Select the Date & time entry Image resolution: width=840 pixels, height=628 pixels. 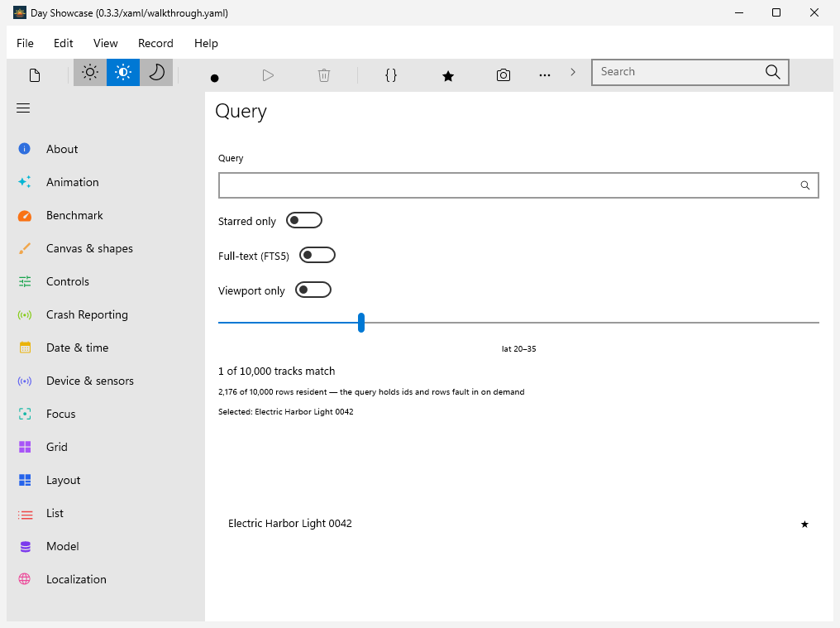106,348
